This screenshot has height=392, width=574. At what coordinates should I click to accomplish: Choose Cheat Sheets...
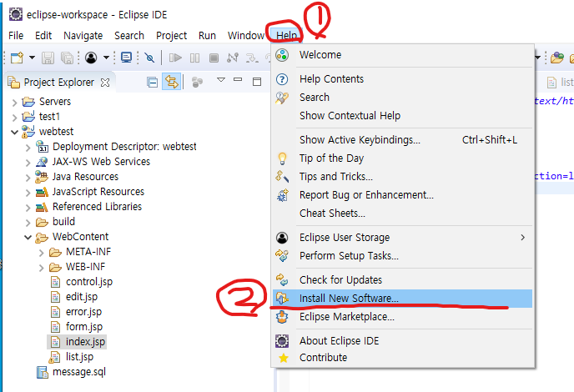402,213
